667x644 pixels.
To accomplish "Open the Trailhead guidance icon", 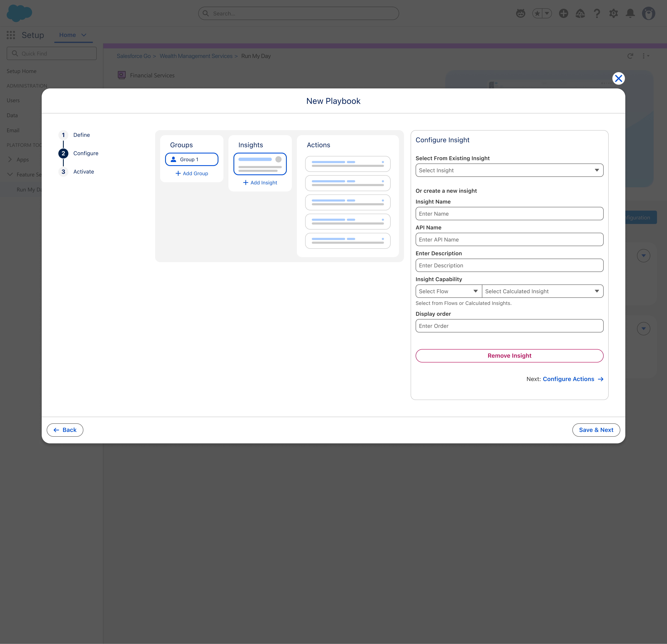I will tap(580, 13).
